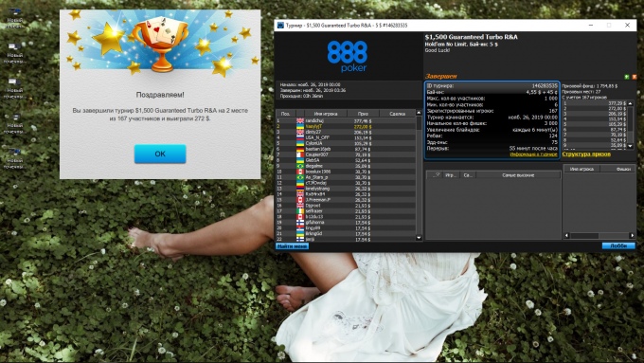
Task: Sort by the Имя игрока column header
Action: coord(326,114)
